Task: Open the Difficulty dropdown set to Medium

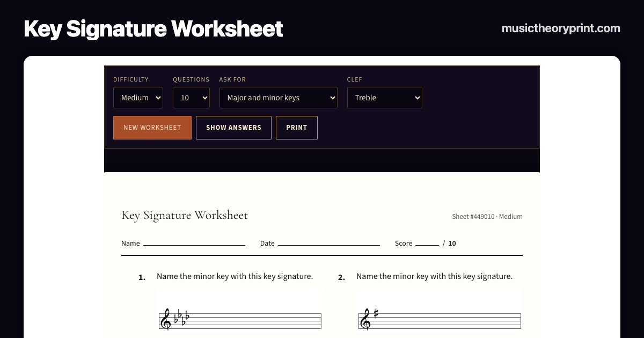Action: point(138,98)
